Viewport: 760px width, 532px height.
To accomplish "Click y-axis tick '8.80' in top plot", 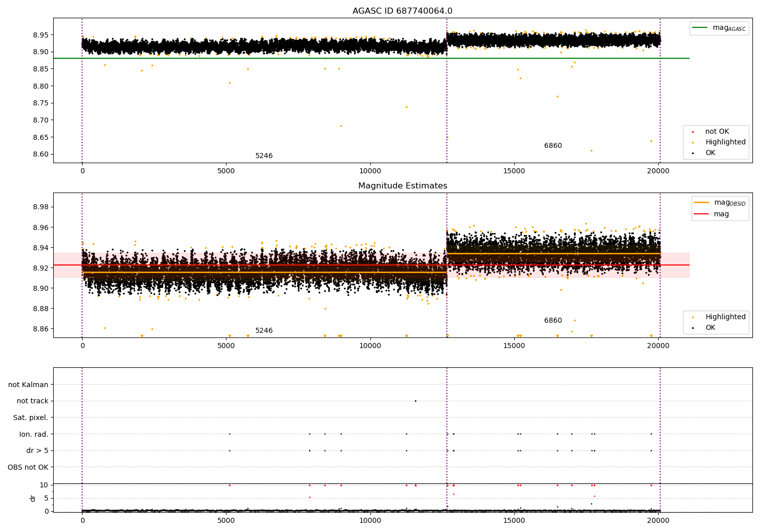I will point(41,86).
